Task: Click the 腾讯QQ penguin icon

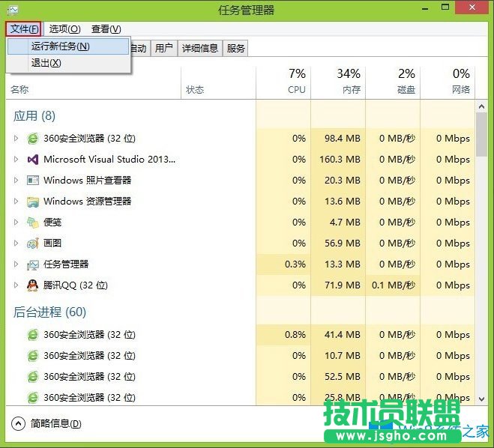Action: tap(33, 285)
